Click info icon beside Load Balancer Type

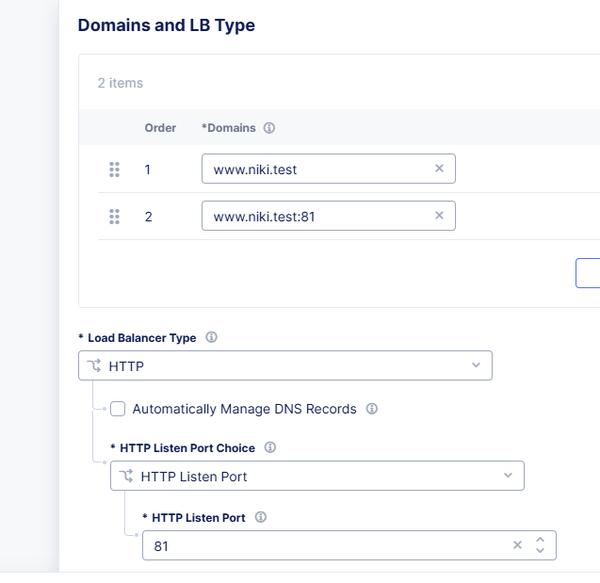(211, 338)
